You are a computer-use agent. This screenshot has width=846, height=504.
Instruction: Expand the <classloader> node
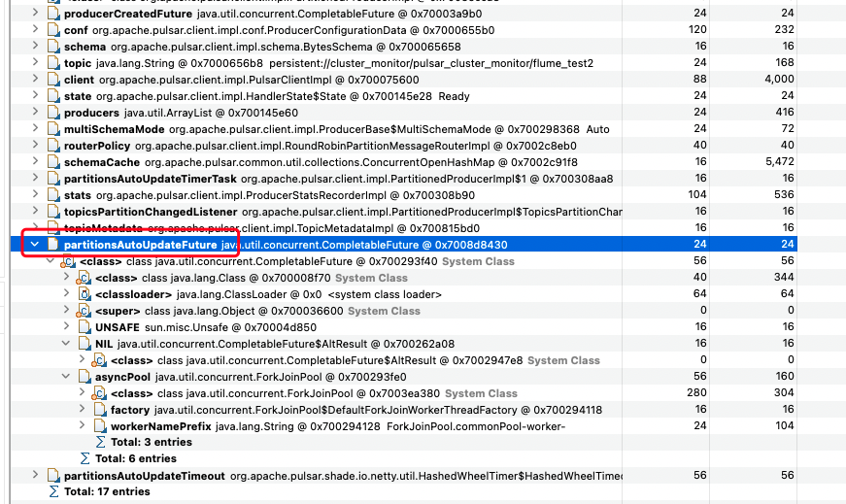[66, 293]
